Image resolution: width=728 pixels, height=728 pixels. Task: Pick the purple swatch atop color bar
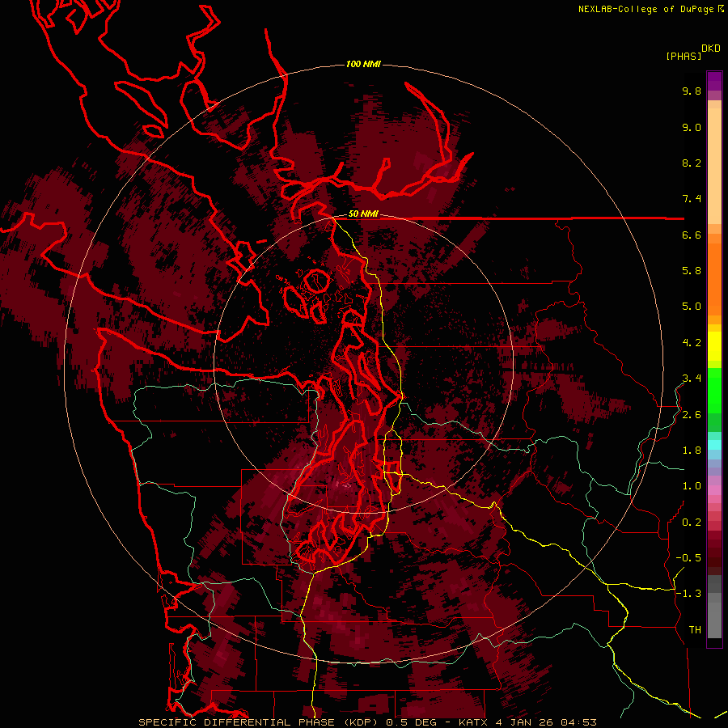[714, 81]
